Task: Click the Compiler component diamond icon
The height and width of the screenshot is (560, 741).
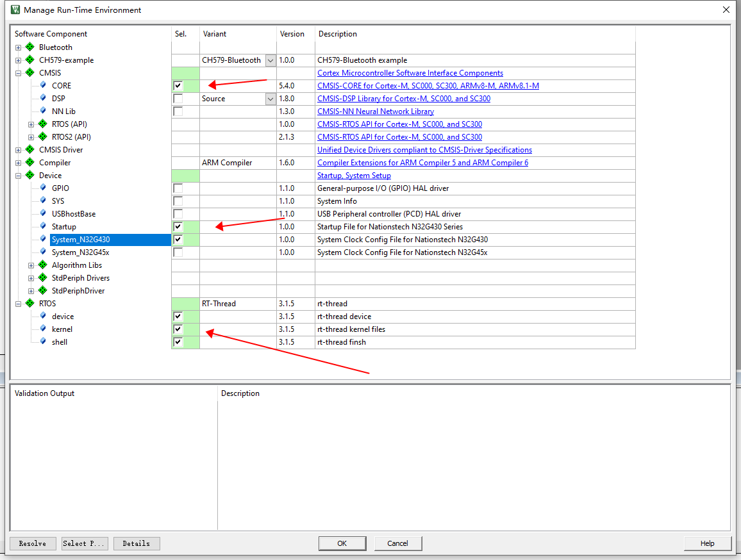Action: pyautogui.click(x=29, y=163)
